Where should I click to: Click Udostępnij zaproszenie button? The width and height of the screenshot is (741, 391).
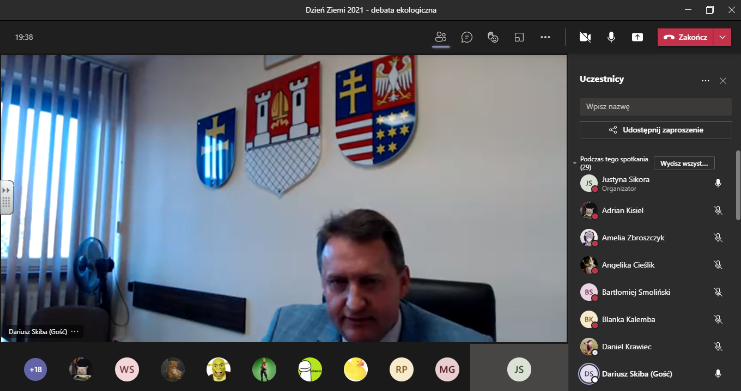point(655,130)
